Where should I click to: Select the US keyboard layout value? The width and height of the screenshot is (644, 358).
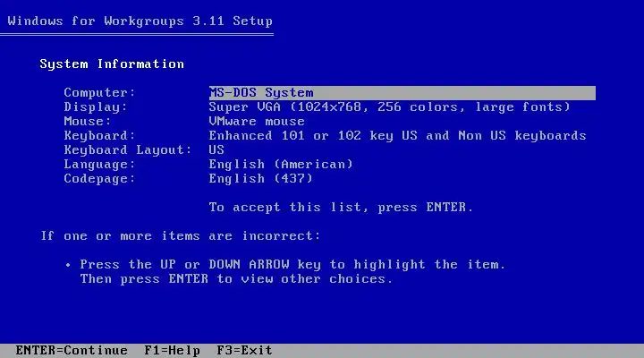pyautogui.click(x=216, y=150)
